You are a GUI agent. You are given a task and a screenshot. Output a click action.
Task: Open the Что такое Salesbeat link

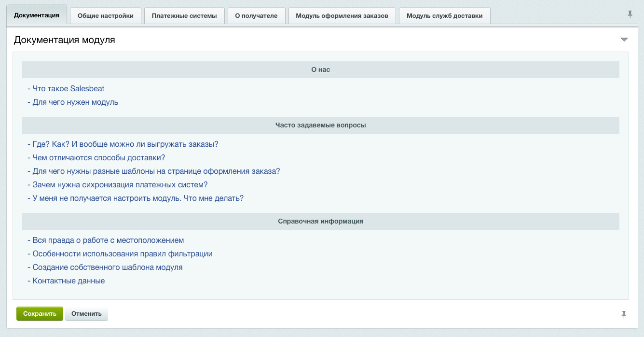68,88
